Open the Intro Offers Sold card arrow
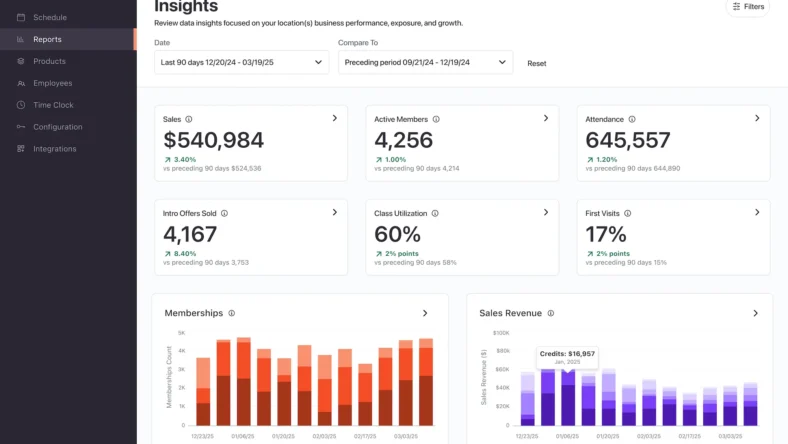This screenshot has height=444, width=788. pyautogui.click(x=335, y=212)
